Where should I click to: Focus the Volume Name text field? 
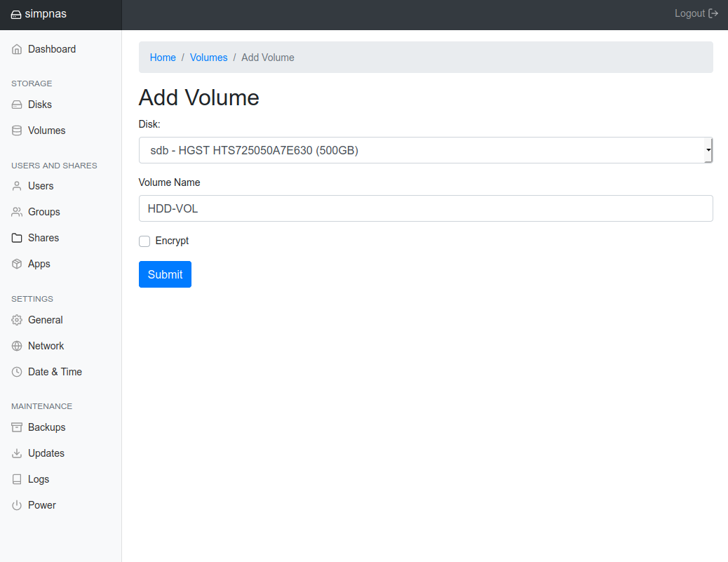pos(426,208)
